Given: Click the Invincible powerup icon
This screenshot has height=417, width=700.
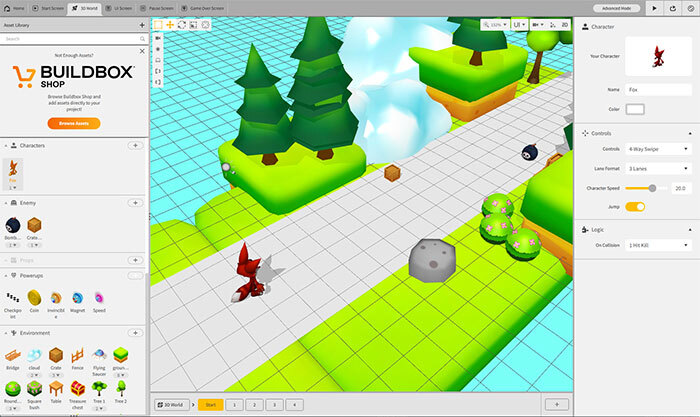Looking at the screenshot, I should point(56,298).
